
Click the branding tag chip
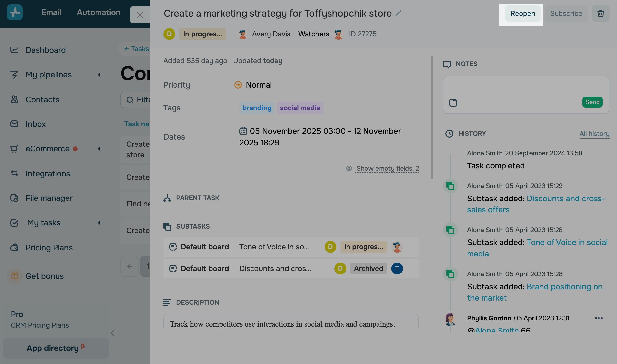click(257, 108)
